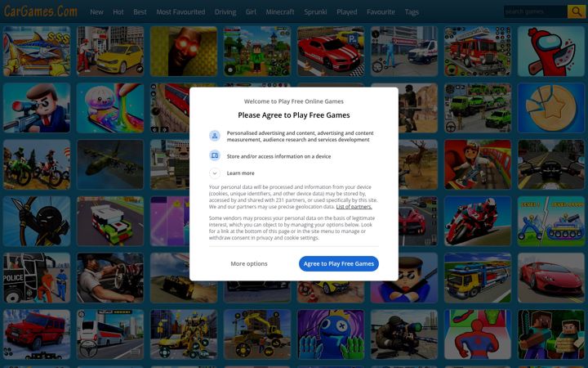Open the rainbow slime phone game
The image size is (588, 368).
tap(110, 108)
